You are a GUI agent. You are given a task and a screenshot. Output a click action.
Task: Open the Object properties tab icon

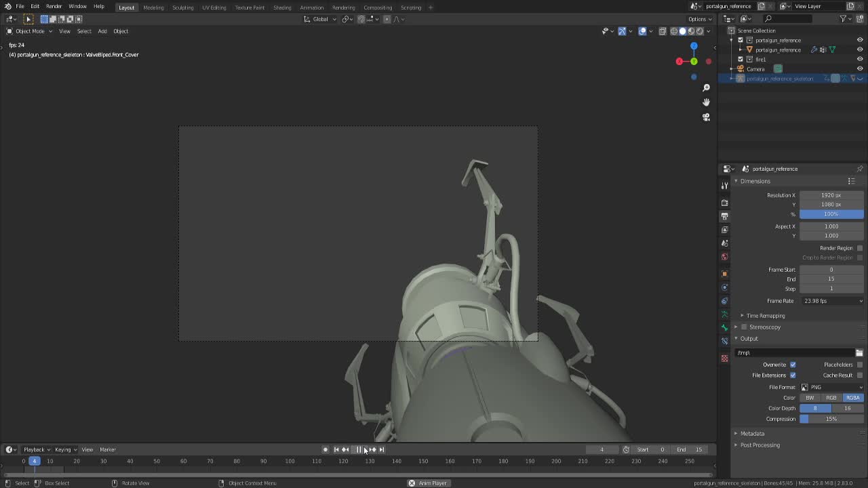(x=724, y=274)
